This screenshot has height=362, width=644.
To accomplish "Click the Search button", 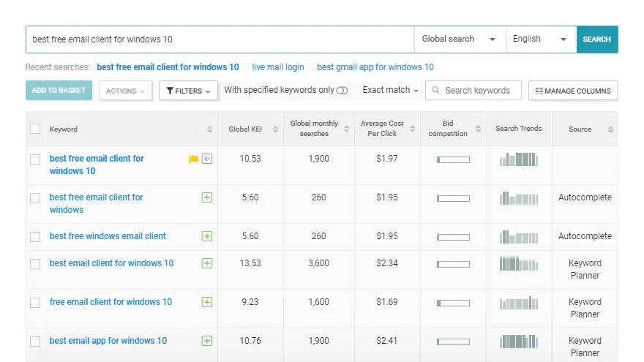I will pos(597,39).
